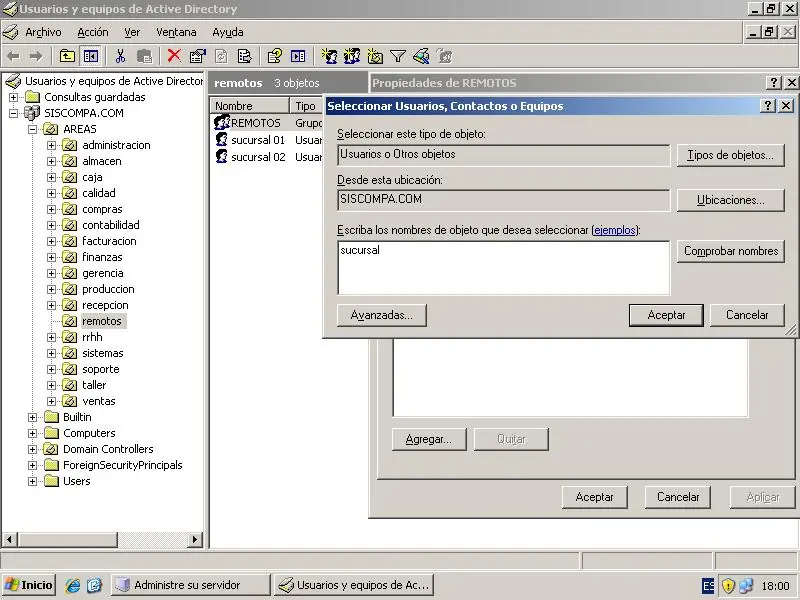Click the Inicio start button
The image size is (800, 600).
click(29, 585)
